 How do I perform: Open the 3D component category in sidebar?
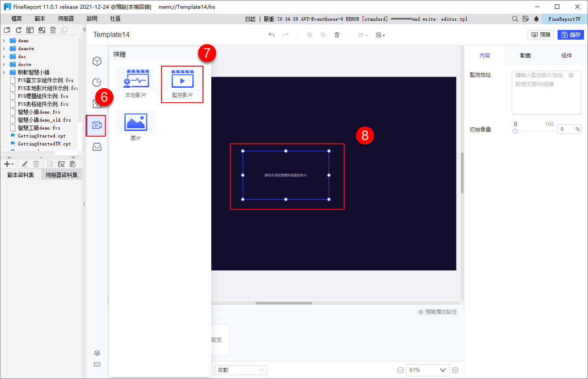[97, 61]
